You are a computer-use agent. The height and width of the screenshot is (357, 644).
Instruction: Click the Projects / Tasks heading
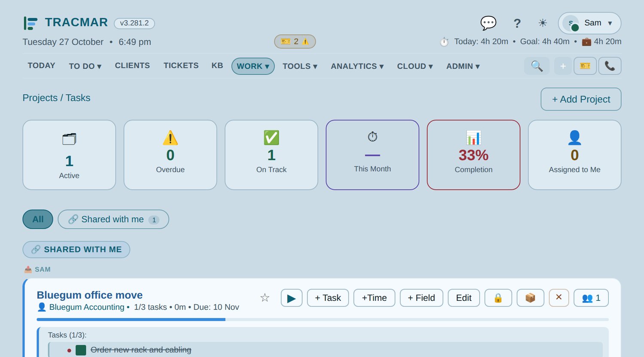click(57, 98)
